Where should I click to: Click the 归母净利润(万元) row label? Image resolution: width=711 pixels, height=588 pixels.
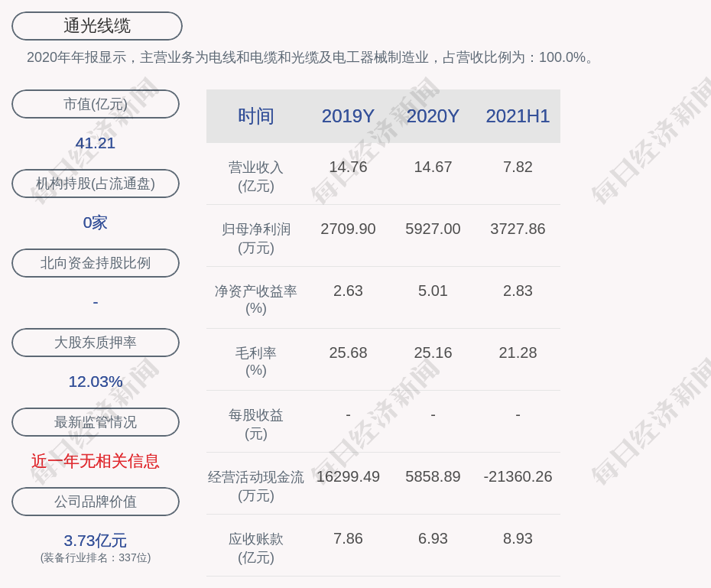tap(256, 239)
